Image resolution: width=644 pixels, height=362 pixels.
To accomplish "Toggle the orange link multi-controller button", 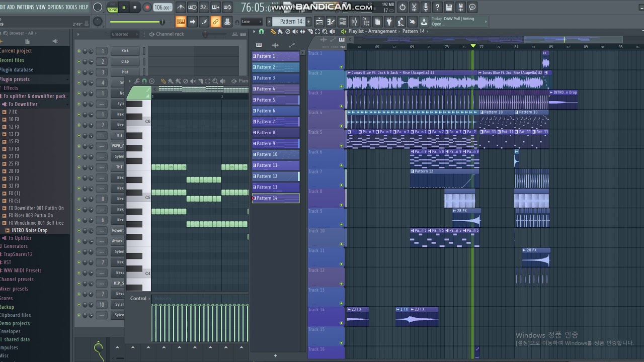I will [x=215, y=22].
